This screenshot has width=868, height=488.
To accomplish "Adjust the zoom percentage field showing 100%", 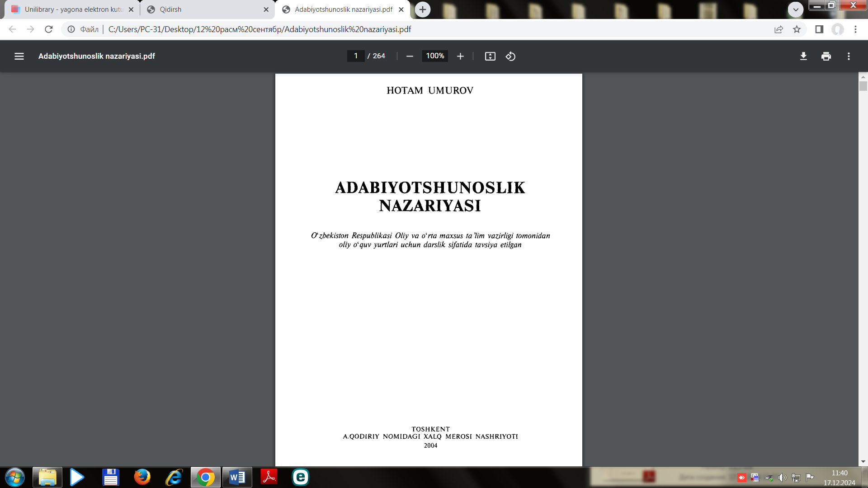I will click(434, 56).
